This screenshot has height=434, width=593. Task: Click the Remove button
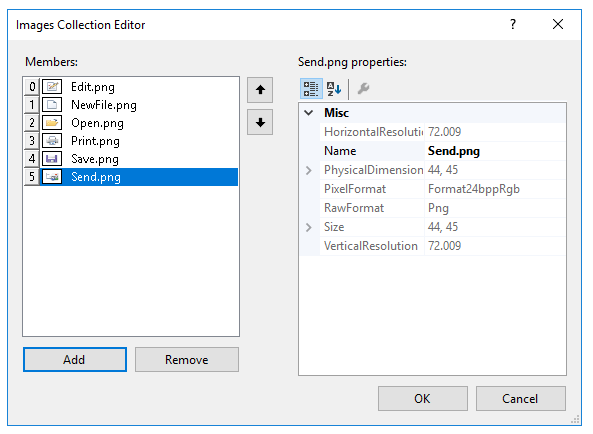pyautogui.click(x=187, y=360)
